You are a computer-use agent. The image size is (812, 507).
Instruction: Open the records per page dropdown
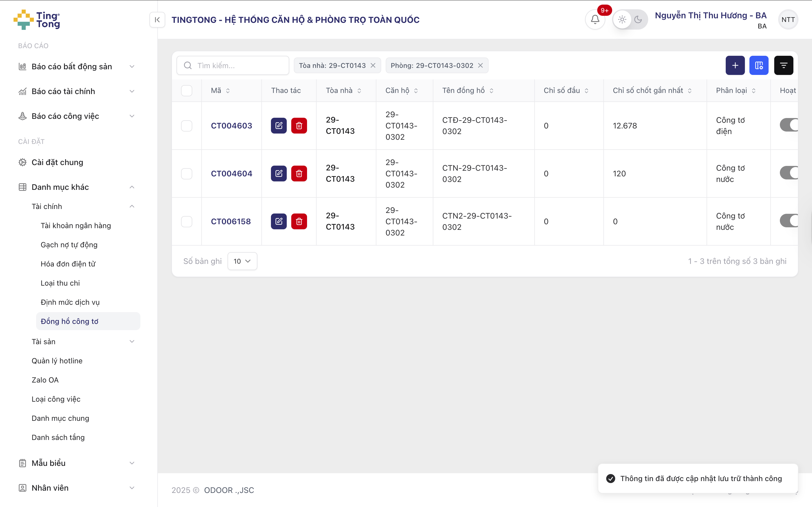[242, 261]
